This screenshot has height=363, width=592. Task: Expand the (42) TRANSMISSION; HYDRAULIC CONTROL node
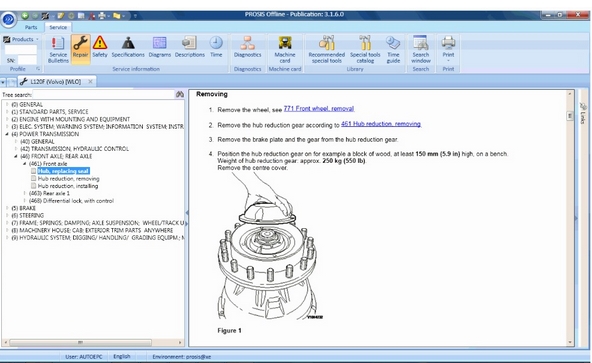coord(16,149)
